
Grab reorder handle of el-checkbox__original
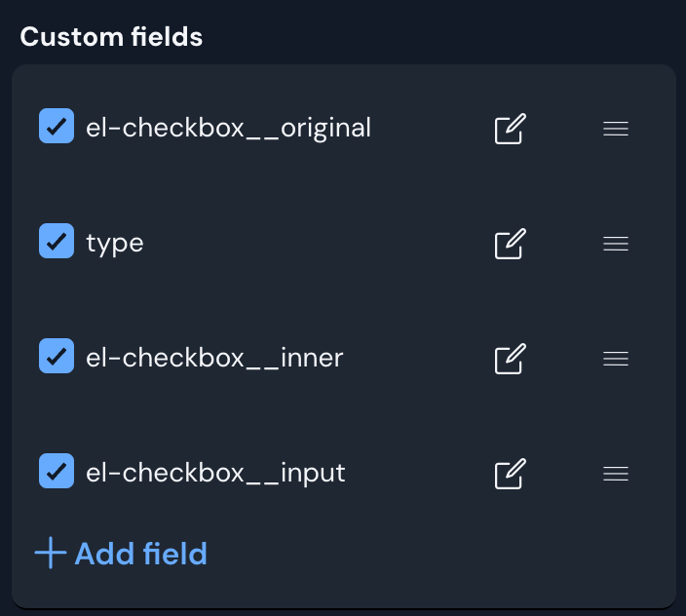(616, 129)
